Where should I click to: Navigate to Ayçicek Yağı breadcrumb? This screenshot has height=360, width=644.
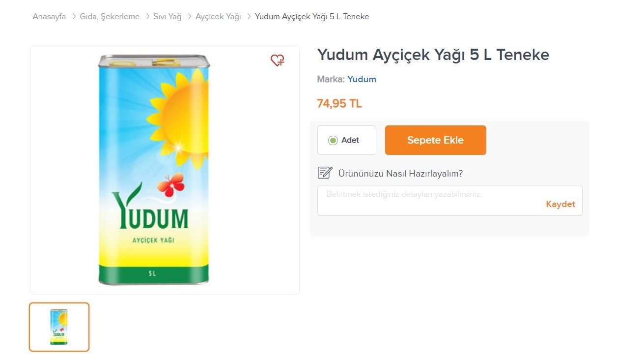pos(218,17)
